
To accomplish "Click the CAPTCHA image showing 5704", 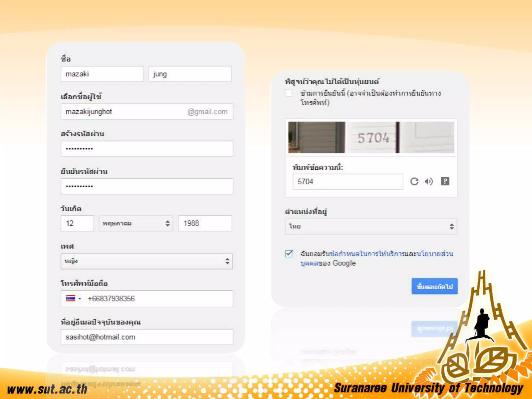I will (371, 137).
